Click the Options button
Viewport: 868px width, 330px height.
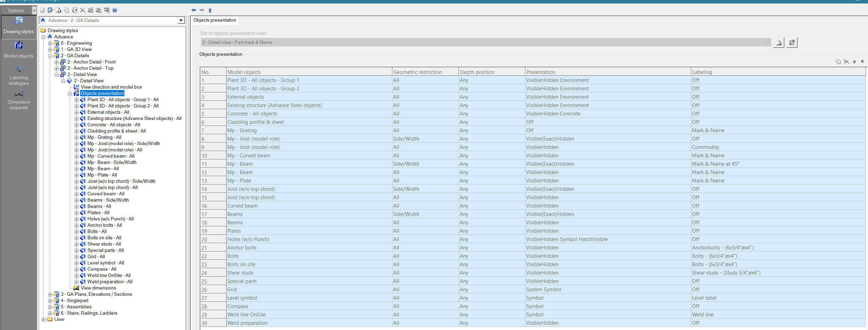click(x=16, y=10)
